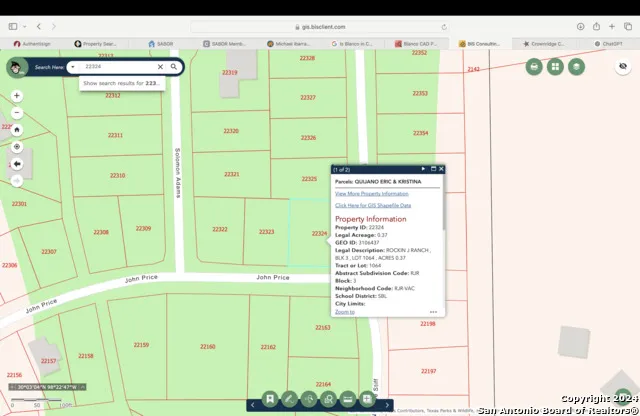640x416 pixels.
Task: Click the previous extent arrow button
Action: (17, 164)
